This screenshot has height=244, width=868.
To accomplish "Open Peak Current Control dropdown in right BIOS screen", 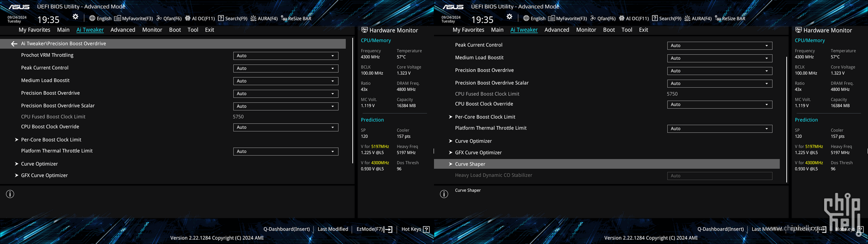I will pyautogui.click(x=720, y=46).
